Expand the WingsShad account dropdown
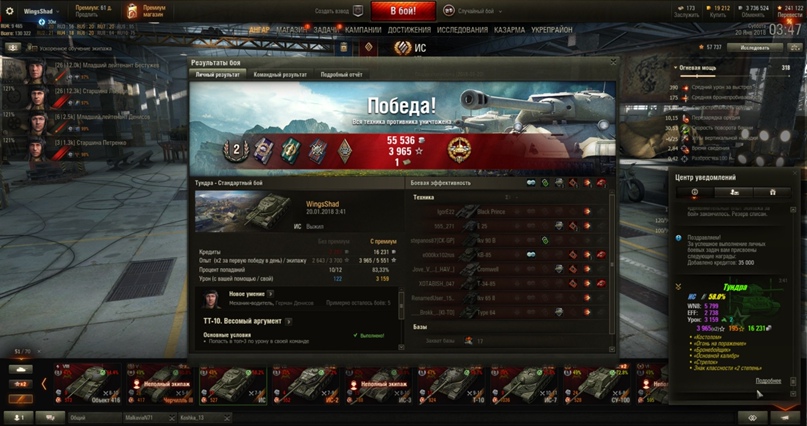This screenshot has height=426, width=807. coord(41,11)
